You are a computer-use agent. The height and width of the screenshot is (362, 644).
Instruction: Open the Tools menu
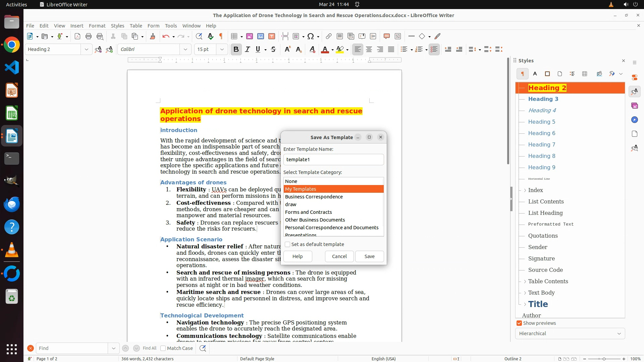[x=171, y=26]
